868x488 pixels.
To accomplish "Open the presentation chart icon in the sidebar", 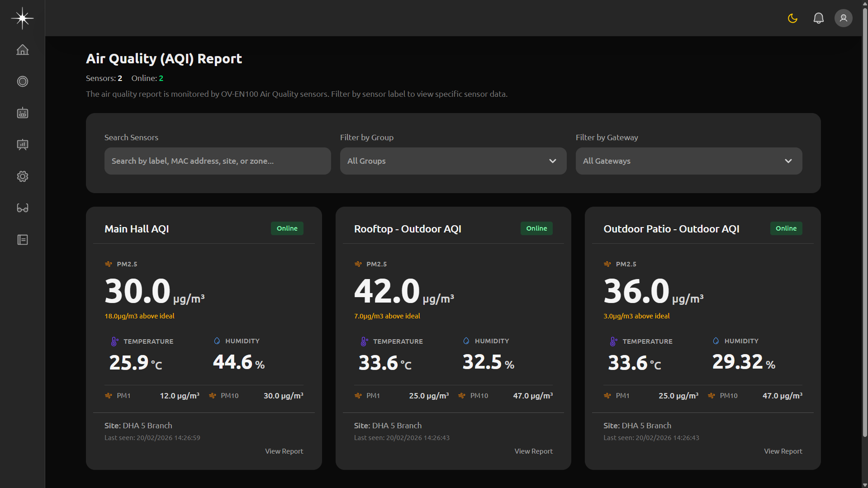I will coord(22,145).
